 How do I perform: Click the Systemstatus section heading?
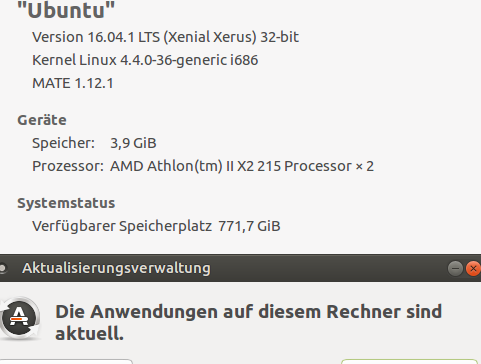tap(66, 203)
